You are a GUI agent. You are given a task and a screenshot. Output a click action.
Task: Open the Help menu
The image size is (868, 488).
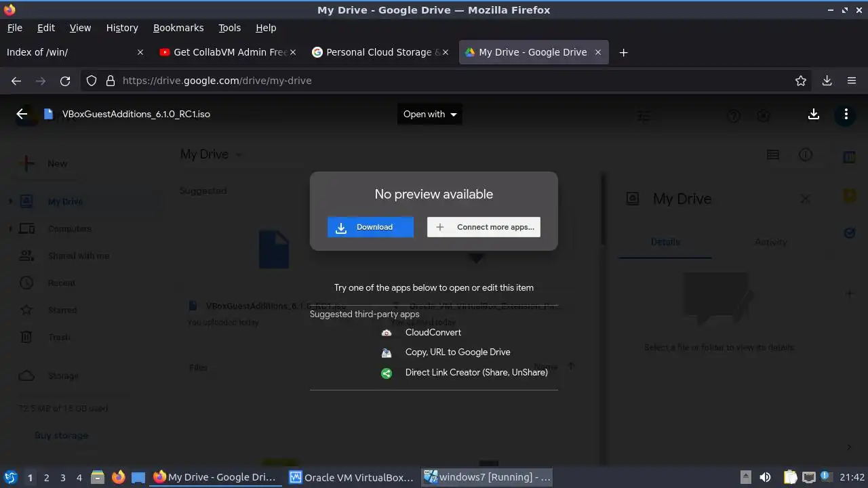[266, 28]
